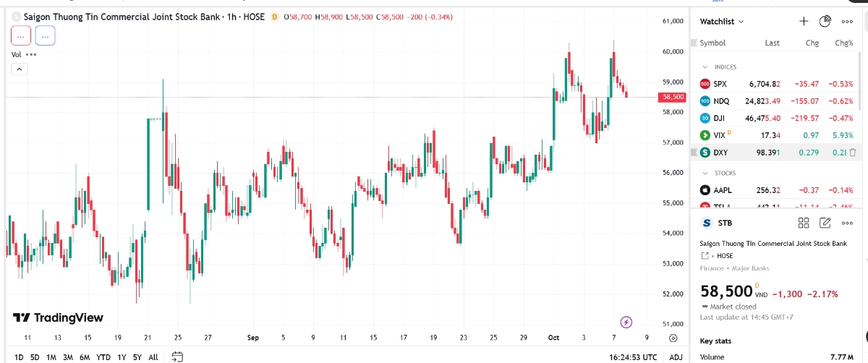Click the STB symbol logo in details
The height and width of the screenshot is (363, 868).
click(706, 223)
